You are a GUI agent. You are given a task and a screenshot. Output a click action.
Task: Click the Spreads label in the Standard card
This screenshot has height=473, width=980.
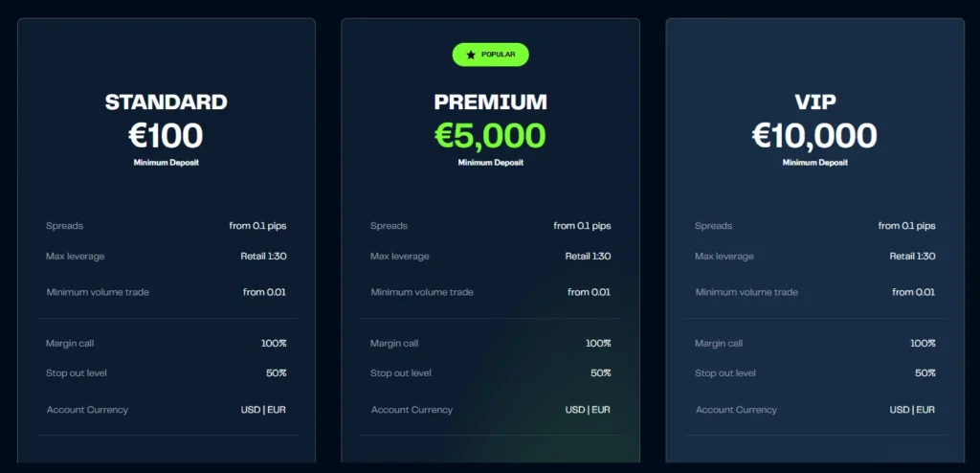coord(65,226)
